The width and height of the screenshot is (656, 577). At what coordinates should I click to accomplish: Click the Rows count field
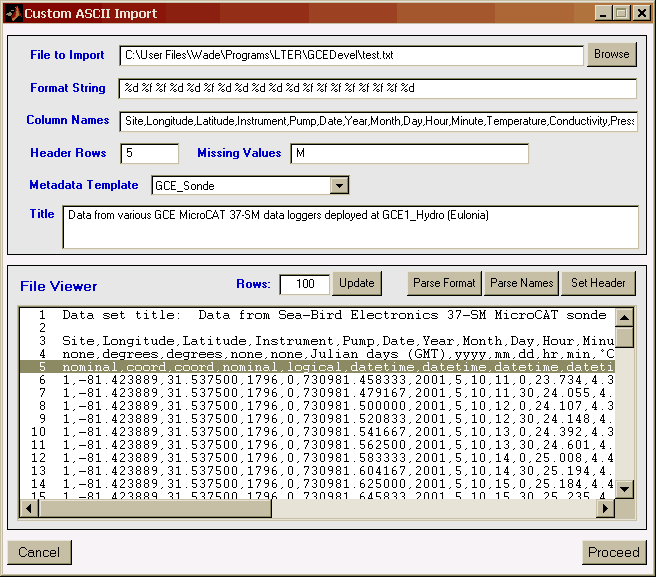pos(304,284)
